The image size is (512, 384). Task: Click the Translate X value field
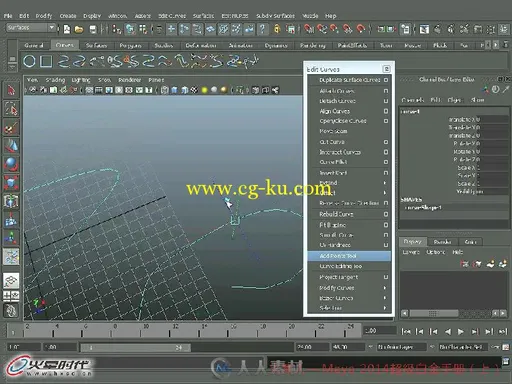click(x=493, y=119)
